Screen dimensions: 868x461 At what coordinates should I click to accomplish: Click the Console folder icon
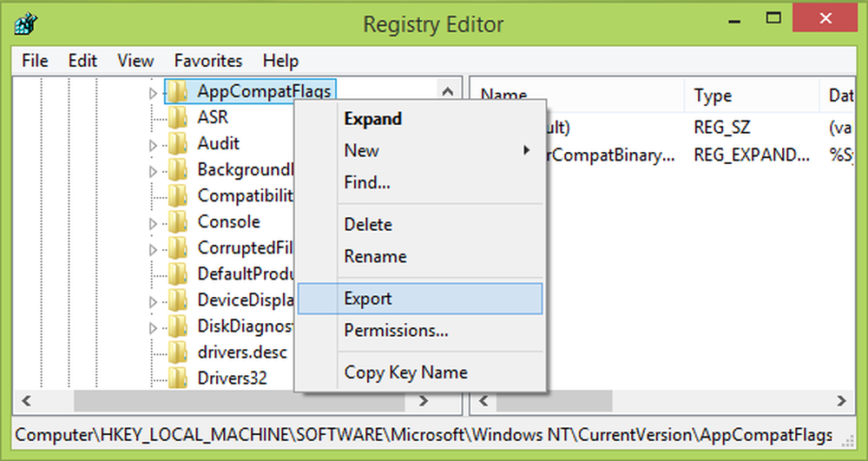point(177,222)
